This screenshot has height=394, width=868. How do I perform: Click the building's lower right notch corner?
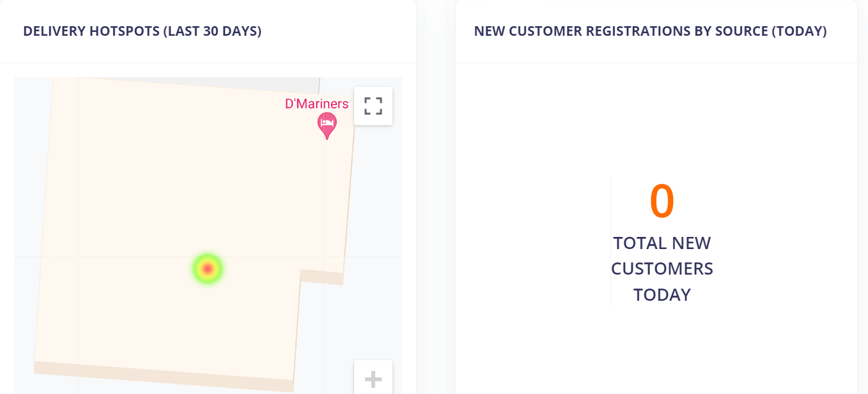(300, 271)
